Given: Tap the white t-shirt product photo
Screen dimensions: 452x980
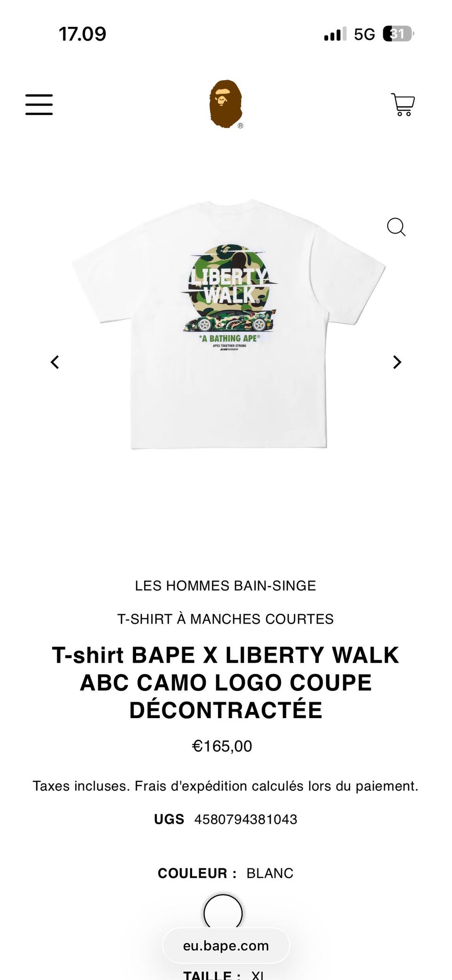Looking at the screenshot, I should (x=228, y=324).
